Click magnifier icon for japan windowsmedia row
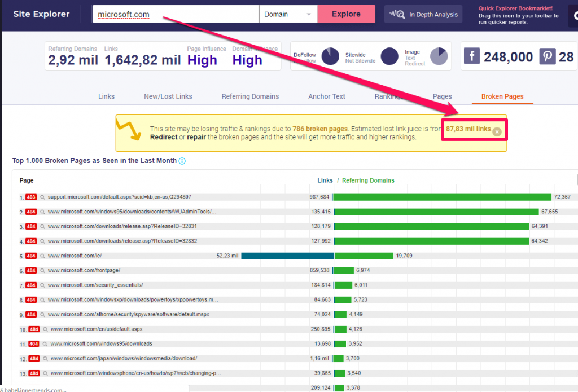The height and width of the screenshot is (392, 578). coord(45,359)
